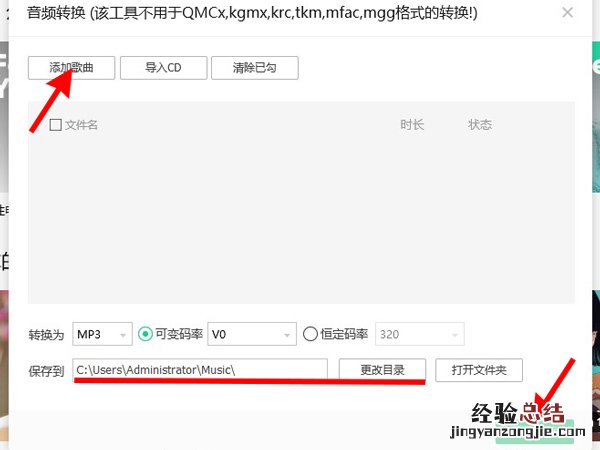Click the save path input field
Viewport: 600px width, 450px height.
point(200,370)
